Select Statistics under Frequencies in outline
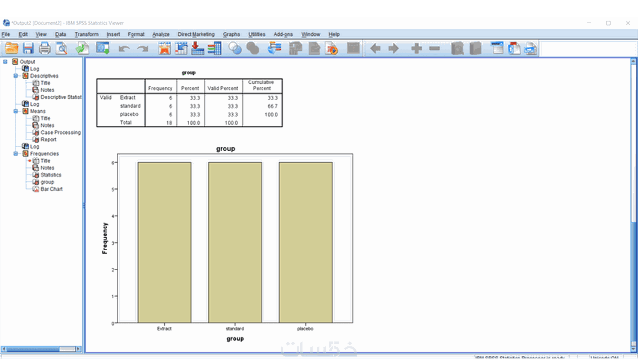This screenshot has width=638, height=364. click(x=51, y=175)
